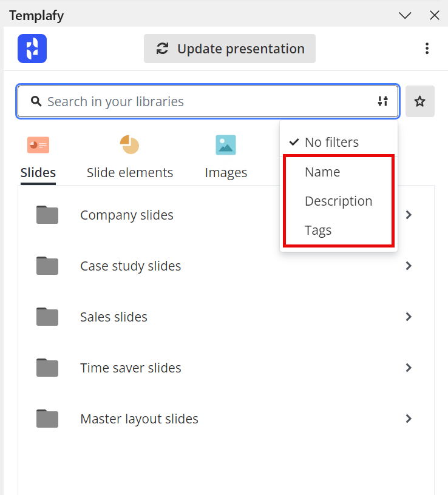Open favorites with the star button
Viewport: 448px width, 495px height.
tap(420, 101)
